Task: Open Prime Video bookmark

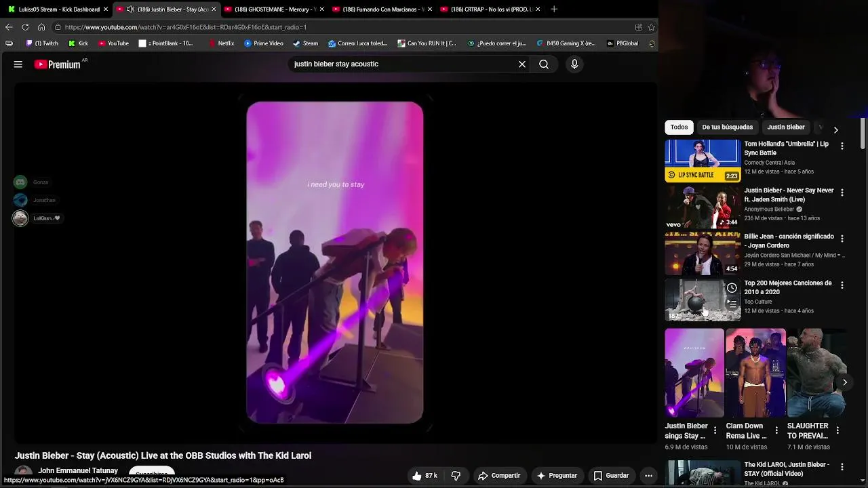Action: pos(264,43)
